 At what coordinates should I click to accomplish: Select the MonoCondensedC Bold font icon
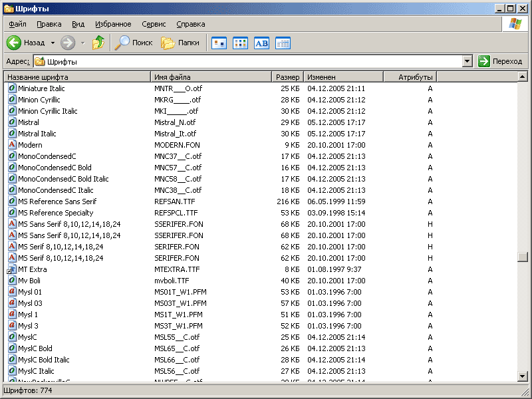12,168
